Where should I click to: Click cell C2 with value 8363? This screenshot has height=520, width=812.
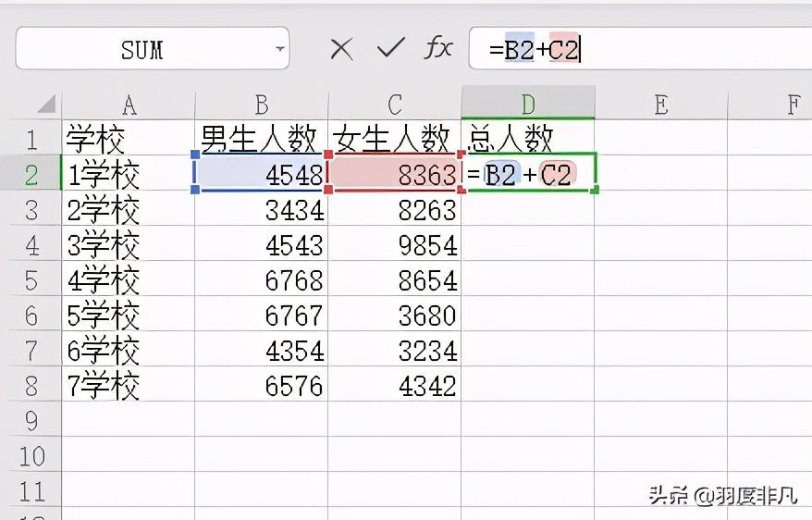click(395, 174)
